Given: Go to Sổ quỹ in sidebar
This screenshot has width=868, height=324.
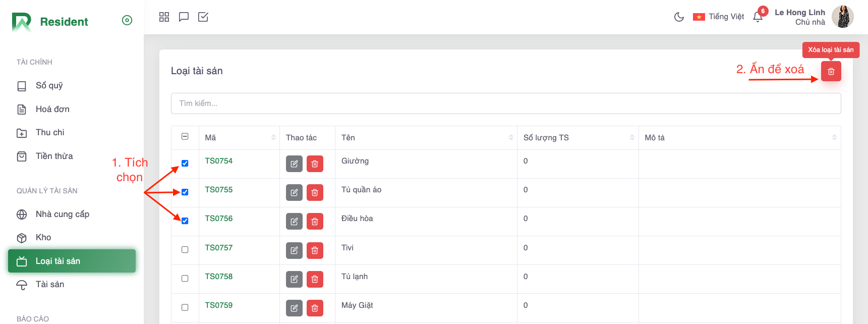Looking at the screenshot, I should tap(49, 86).
